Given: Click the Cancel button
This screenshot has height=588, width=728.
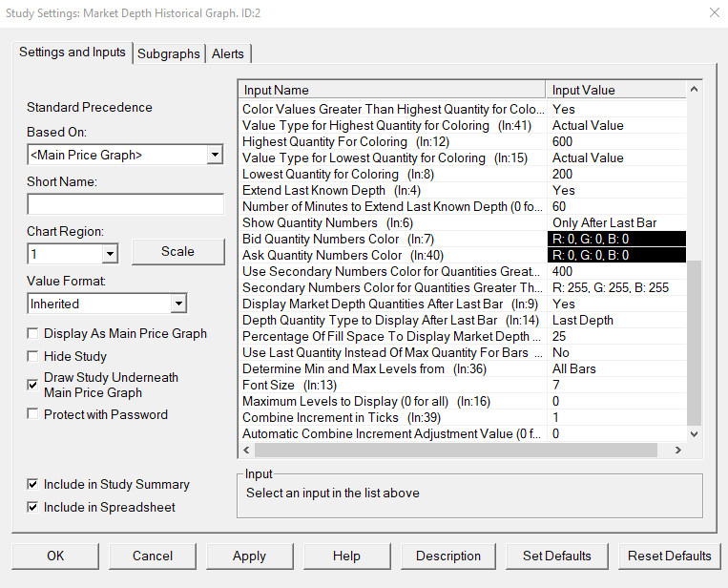Looking at the screenshot, I should pos(153,556).
